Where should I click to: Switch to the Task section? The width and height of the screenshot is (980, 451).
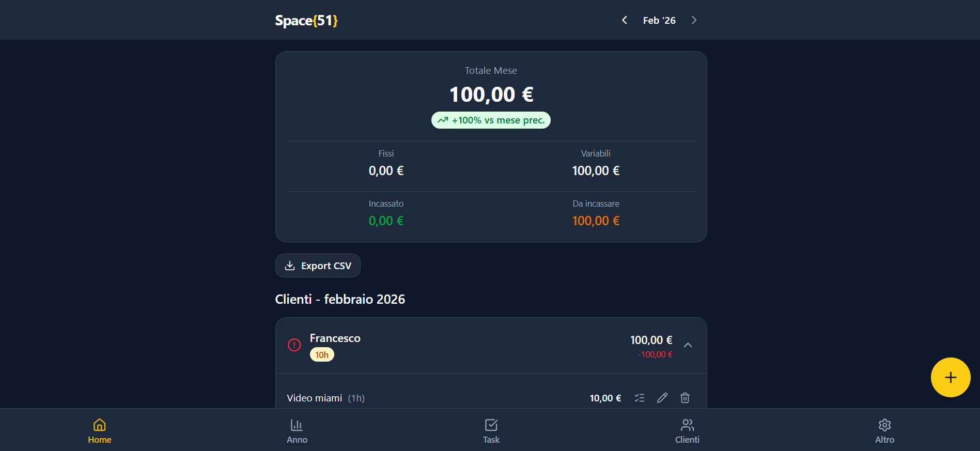pyautogui.click(x=490, y=430)
